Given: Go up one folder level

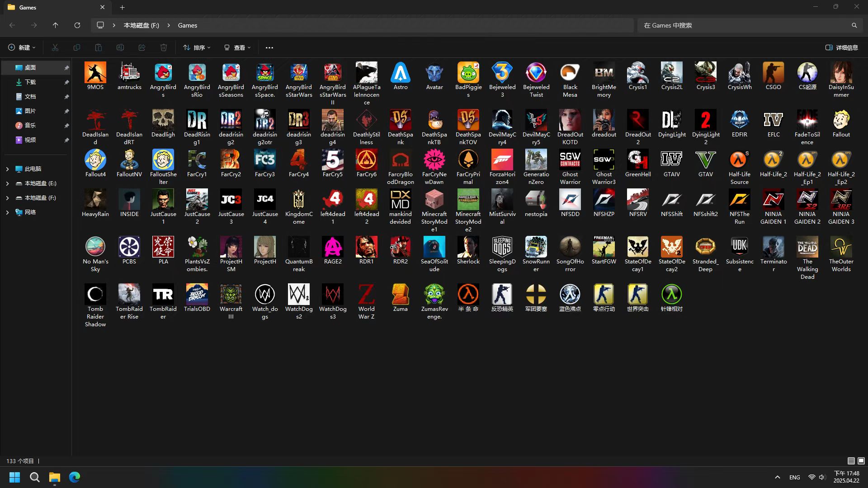Looking at the screenshot, I should tap(55, 25).
